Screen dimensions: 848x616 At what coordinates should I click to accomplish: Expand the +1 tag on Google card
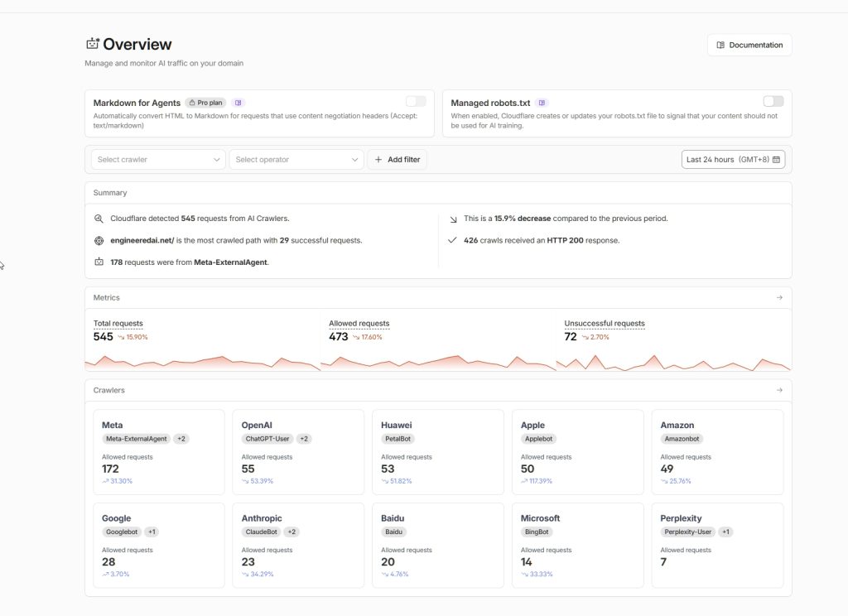coord(152,532)
